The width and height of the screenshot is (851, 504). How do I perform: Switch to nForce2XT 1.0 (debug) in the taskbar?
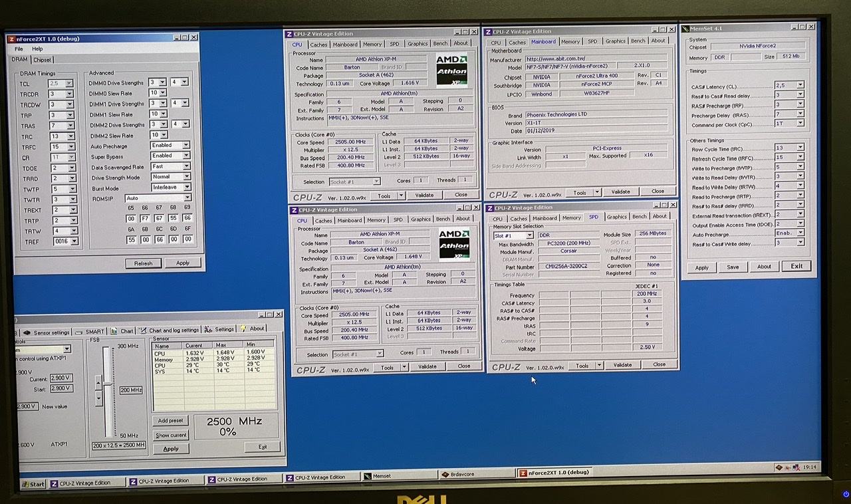click(554, 472)
